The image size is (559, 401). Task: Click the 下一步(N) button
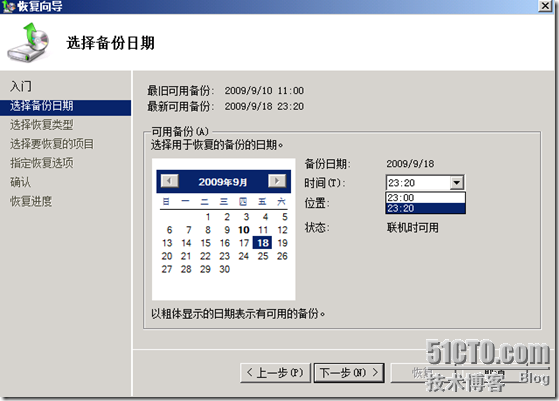(349, 373)
